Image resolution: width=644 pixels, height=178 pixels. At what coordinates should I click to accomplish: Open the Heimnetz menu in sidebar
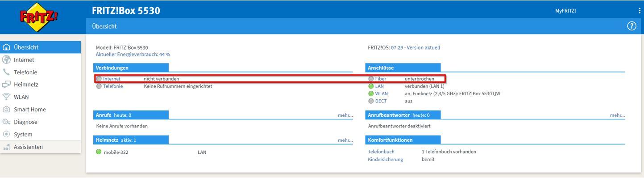click(41, 85)
